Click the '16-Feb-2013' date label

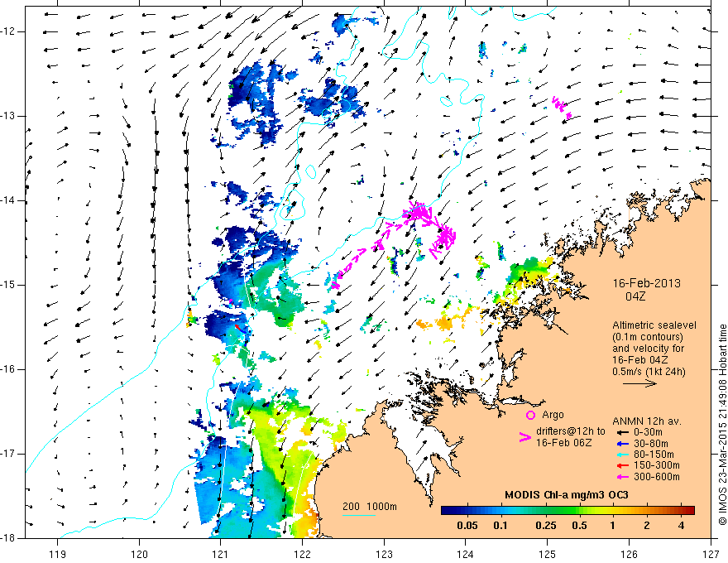click(646, 283)
